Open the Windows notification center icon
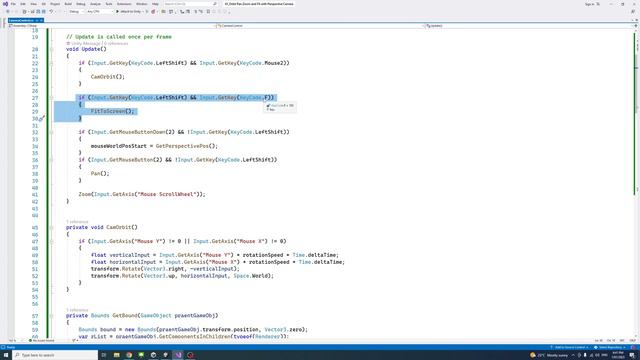Screen dimensions: 640x360 coord(632,355)
